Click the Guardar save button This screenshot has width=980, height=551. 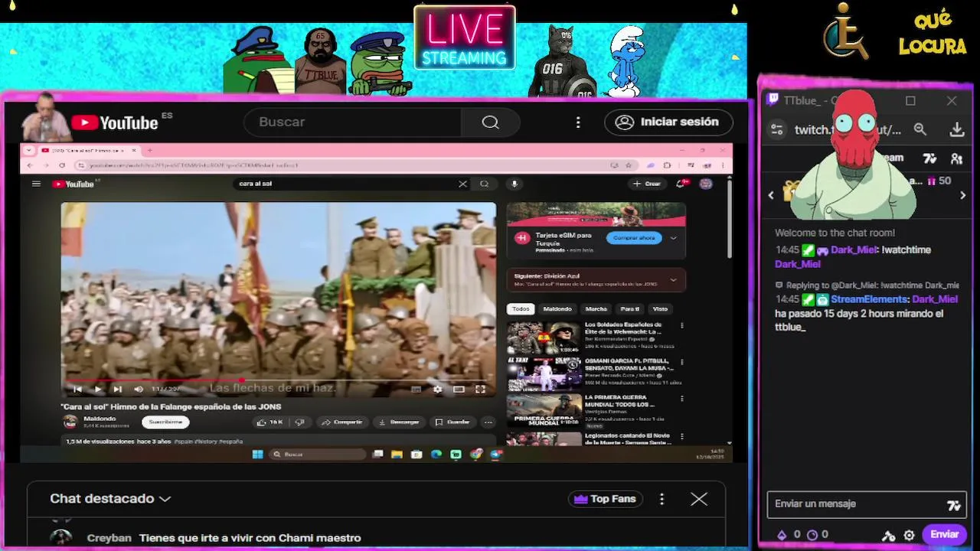(x=452, y=422)
